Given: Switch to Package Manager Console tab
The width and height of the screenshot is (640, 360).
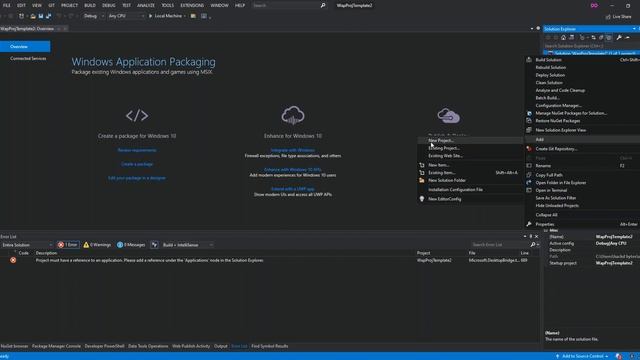Looking at the screenshot, I should point(56,346).
